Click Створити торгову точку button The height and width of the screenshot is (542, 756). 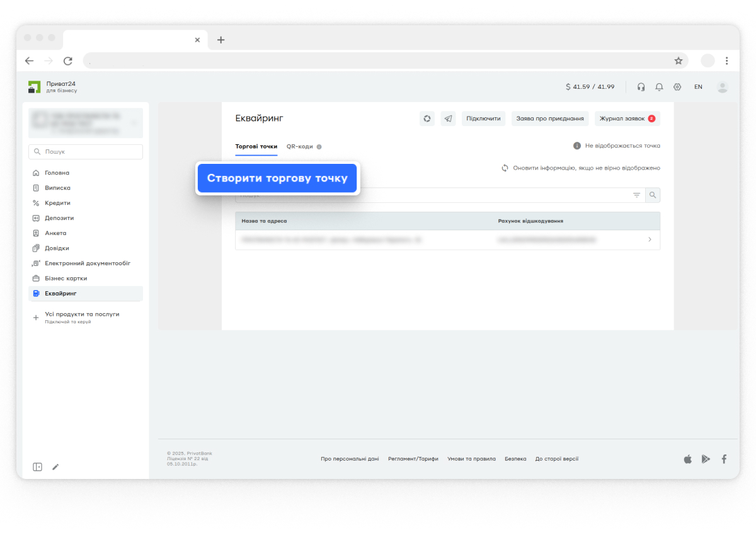tap(277, 178)
